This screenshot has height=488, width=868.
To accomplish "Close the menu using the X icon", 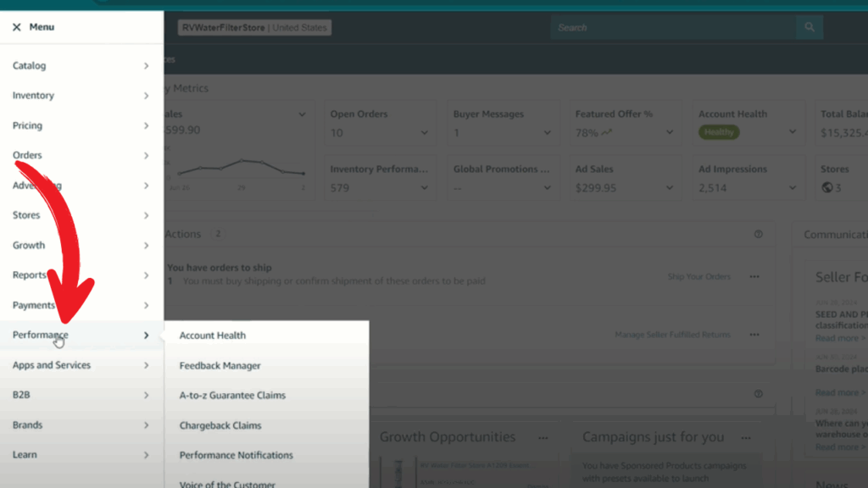I will coord(17,27).
